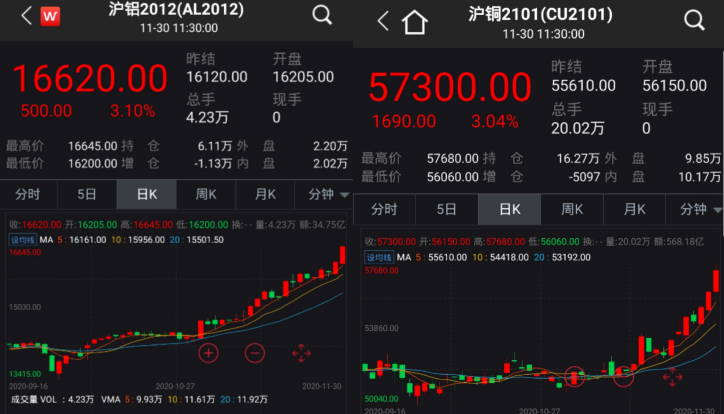Tap 总手 value 20.02万

pos(577,128)
